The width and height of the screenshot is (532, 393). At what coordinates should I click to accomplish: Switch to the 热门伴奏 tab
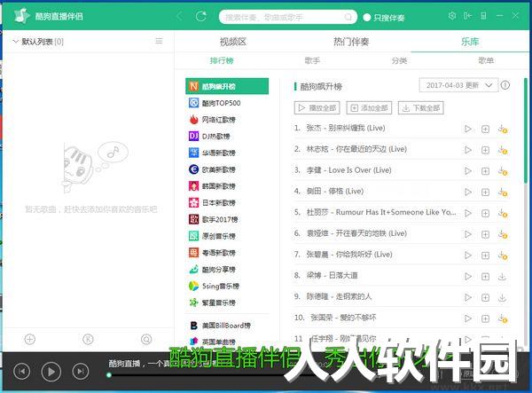click(x=351, y=42)
